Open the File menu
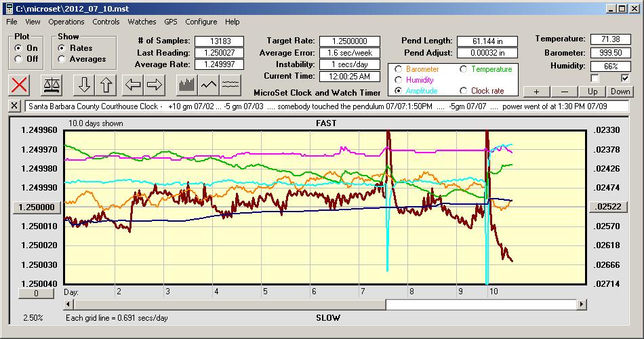 [x=12, y=22]
